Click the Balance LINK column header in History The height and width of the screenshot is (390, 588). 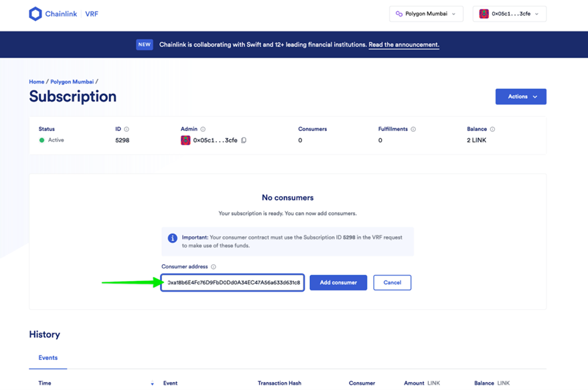492,383
